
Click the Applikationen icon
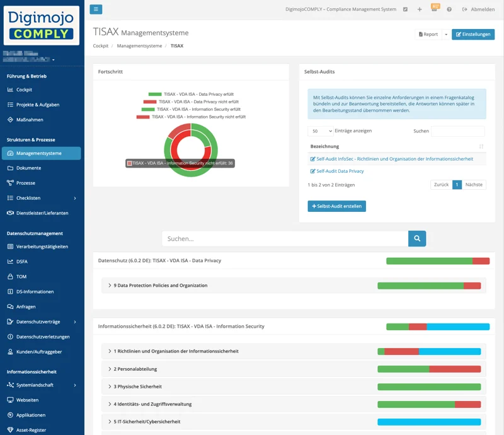click(10, 415)
